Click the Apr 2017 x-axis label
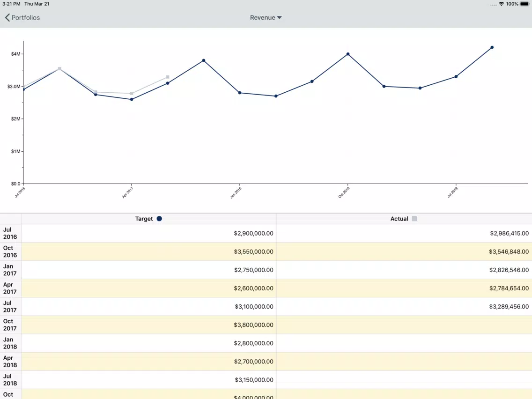This screenshot has height=399, width=532. pos(127,192)
